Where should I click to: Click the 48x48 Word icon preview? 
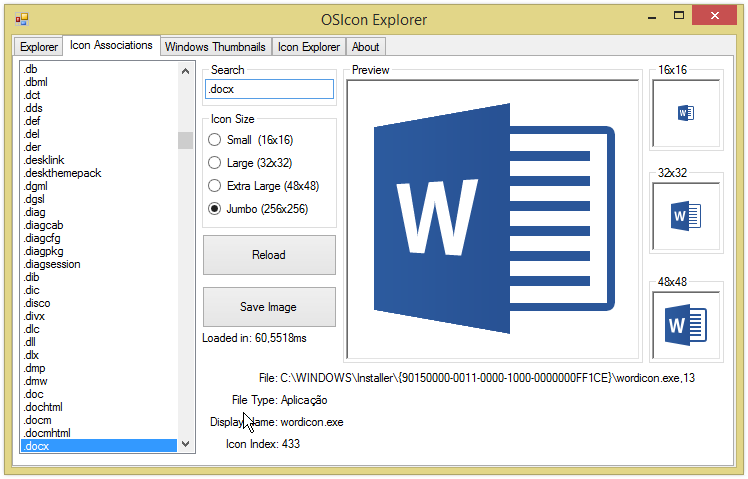click(686, 324)
